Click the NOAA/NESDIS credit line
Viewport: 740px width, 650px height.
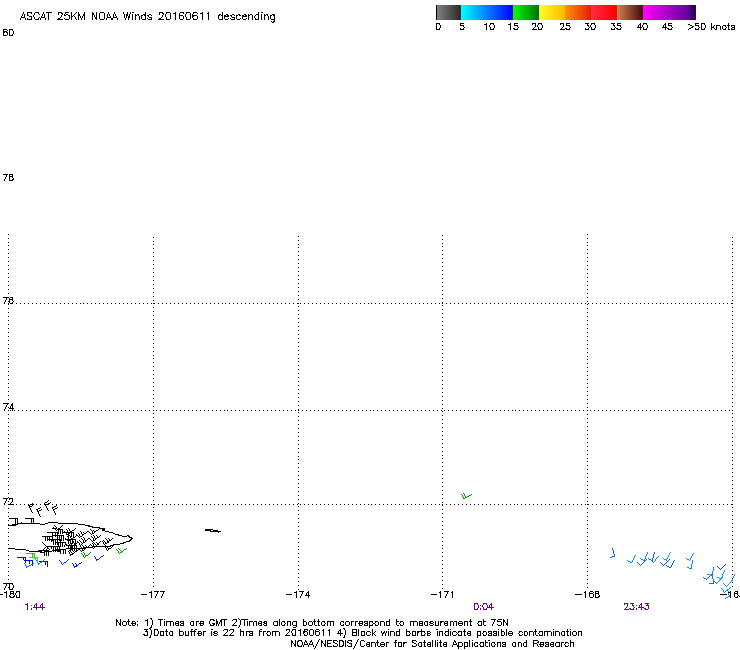pos(432,644)
